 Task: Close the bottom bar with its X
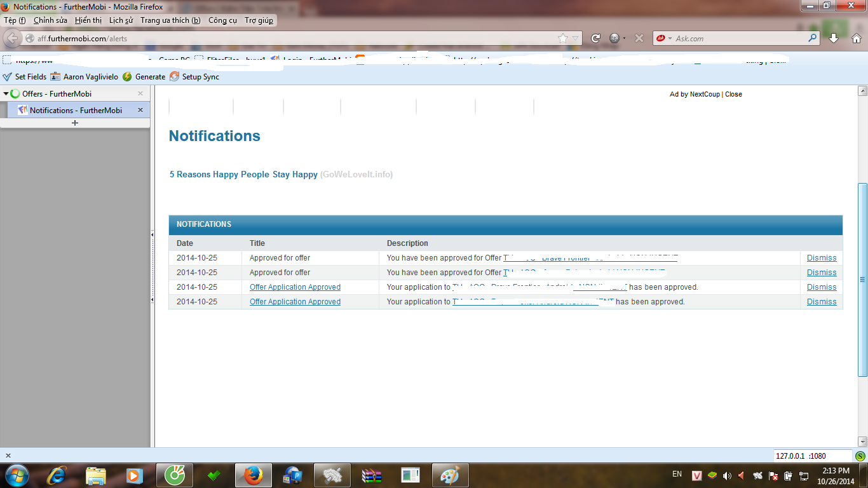8,456
